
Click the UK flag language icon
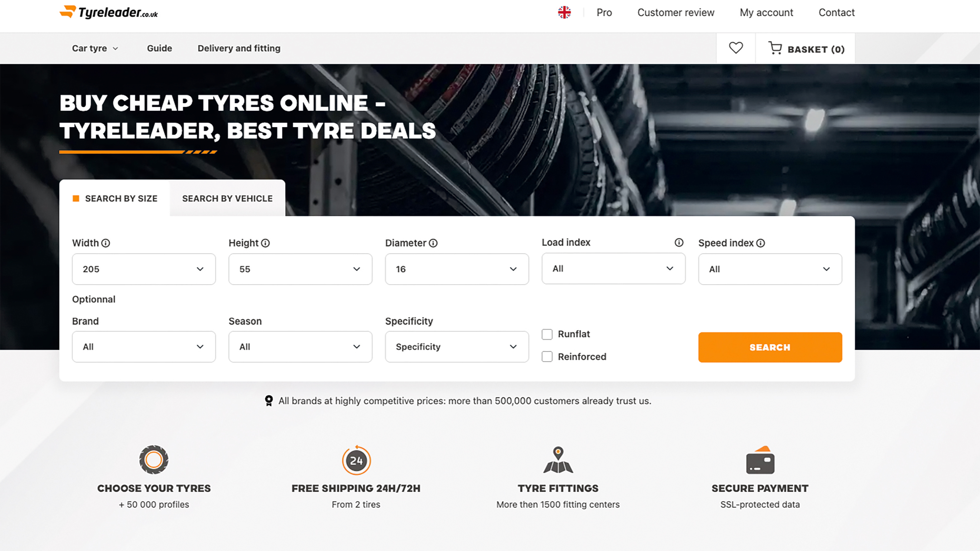(x=564, y=12)
